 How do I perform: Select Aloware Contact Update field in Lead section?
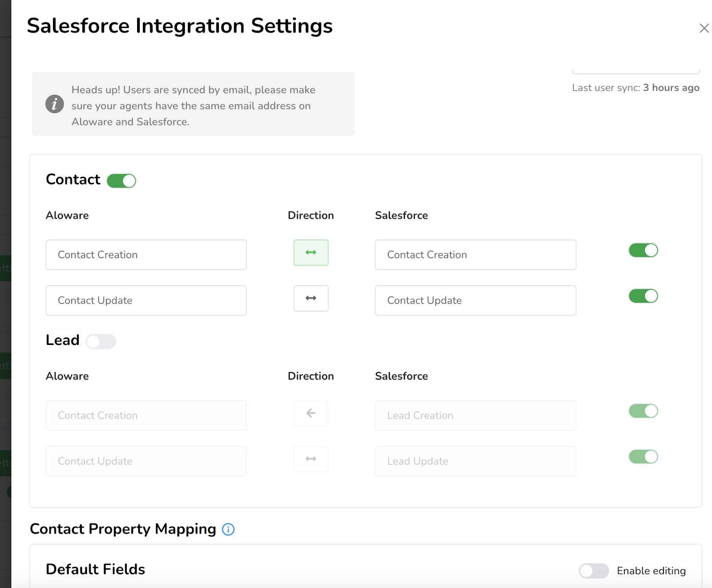pyautogui.click(x=146, y=461)
